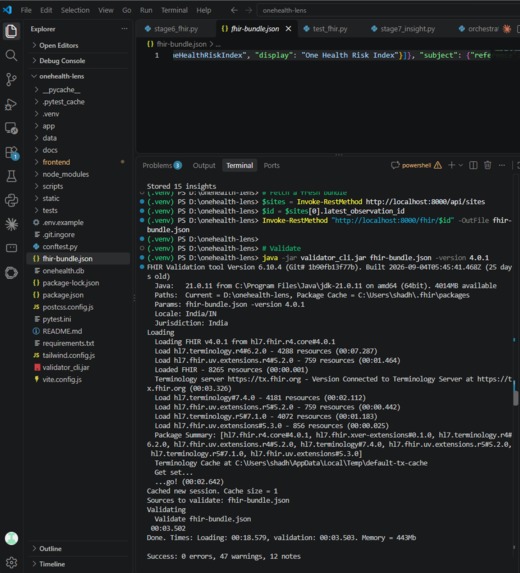Screen dimensions: 520x573
Task: Open the Remote Explorer icon
Action: click(11, 128)
